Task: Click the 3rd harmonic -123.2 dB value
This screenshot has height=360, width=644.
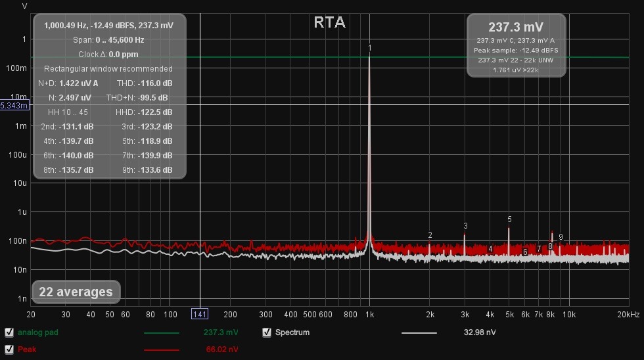Action: (155, 126)
